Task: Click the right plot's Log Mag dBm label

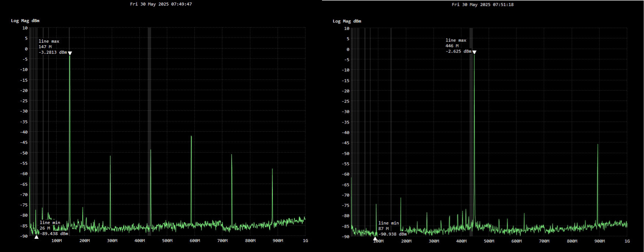Action: pos(347,21)
